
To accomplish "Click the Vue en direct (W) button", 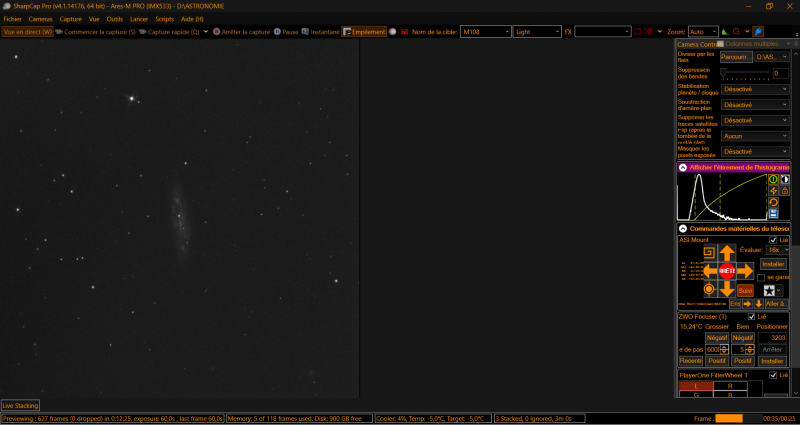I will [x=28, y=32].
